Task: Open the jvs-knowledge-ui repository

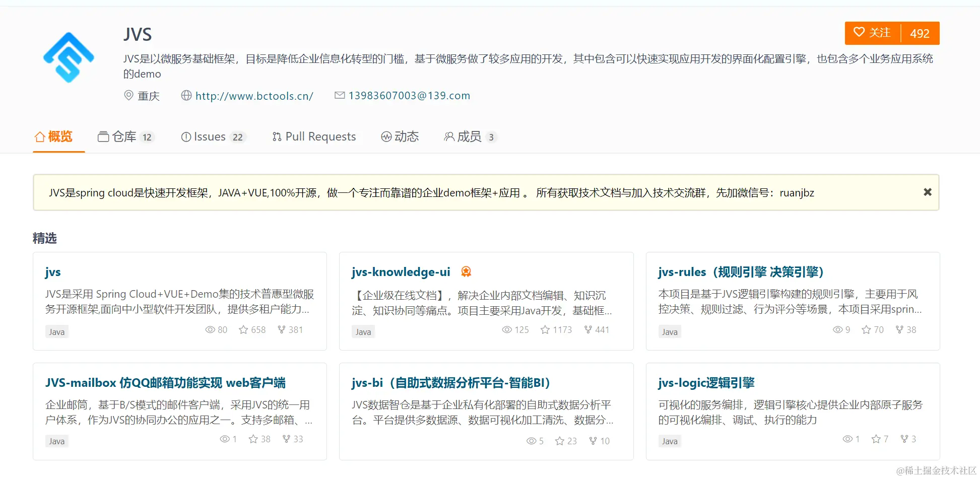Action: pyautogui.click(x=401, y=272)
